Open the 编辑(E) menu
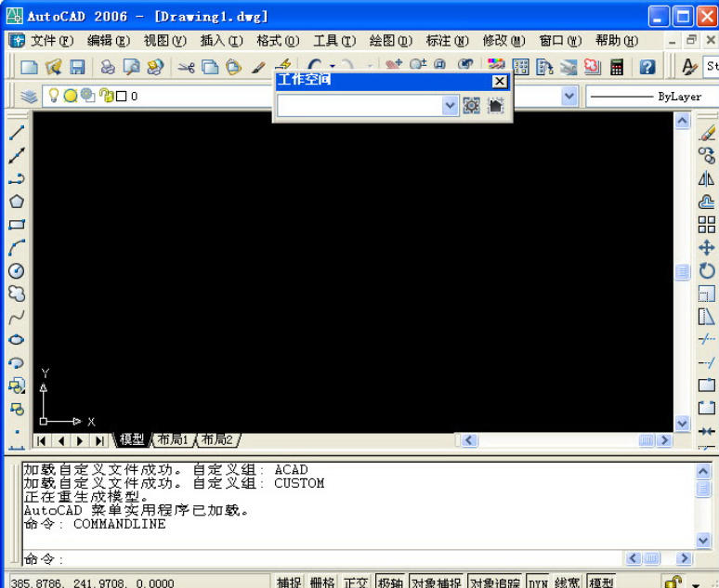Image resolution: width=719 pixels, height=588 pixels. pyautogui.click(x=109, y=41)
